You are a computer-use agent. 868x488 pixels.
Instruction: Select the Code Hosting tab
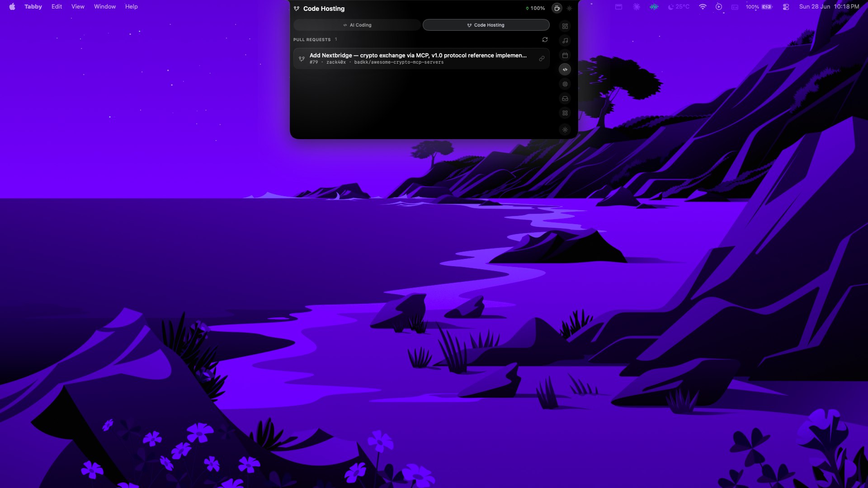486,25
